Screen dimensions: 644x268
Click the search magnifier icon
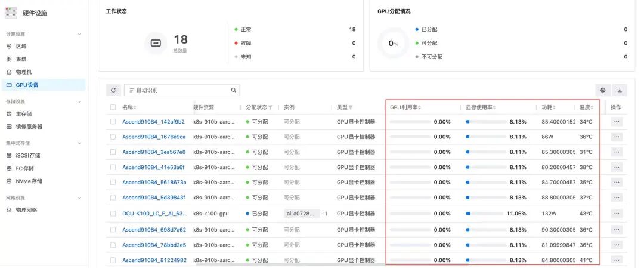pos(233,90)
